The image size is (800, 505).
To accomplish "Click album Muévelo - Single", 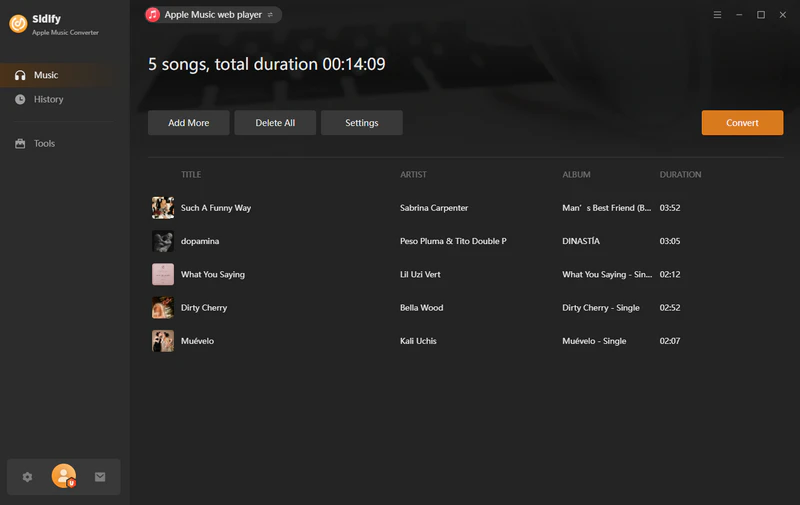I will click(594, 341).
